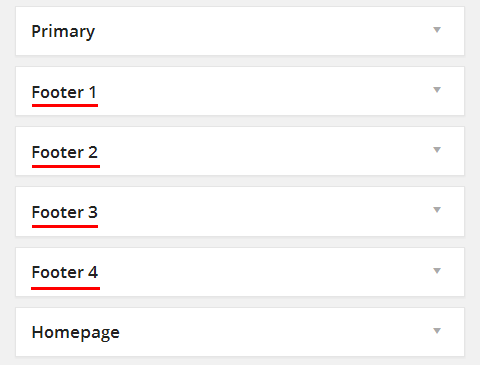Click the Primary title text
This screenshot has height=365, width=480.
(x=63, y=32)
